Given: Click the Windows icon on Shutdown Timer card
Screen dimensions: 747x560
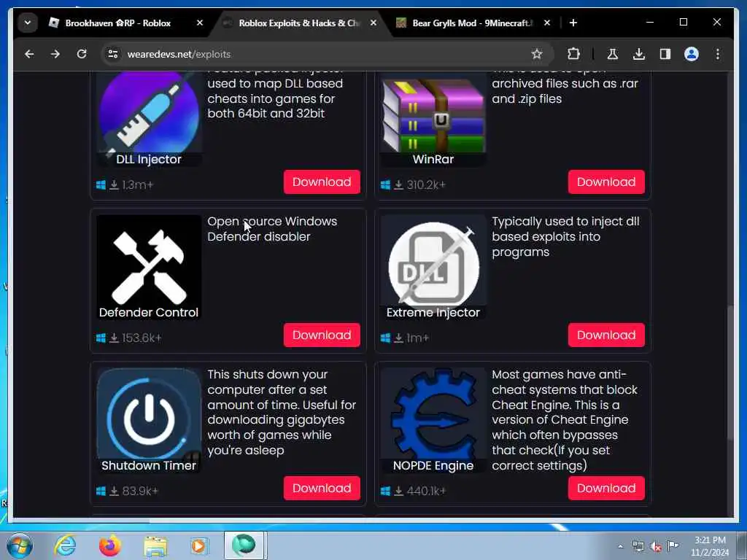Looking at the screenshot, I should coord(101,491).
